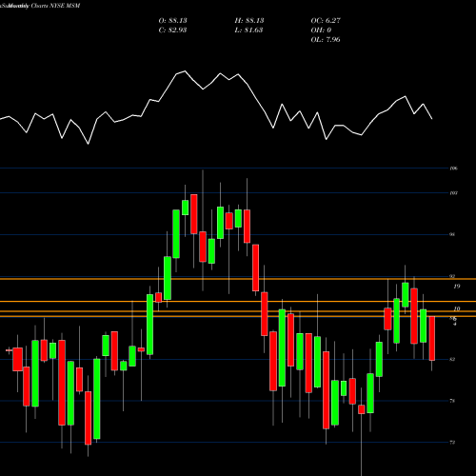Click the 106 price axis label

pos(454,169)
